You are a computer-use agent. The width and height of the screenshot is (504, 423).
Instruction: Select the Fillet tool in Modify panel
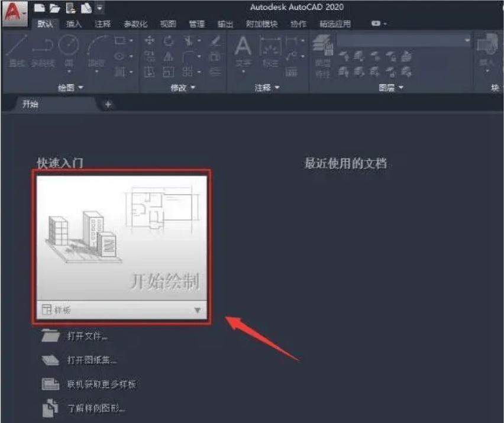[x=189, y=56]
